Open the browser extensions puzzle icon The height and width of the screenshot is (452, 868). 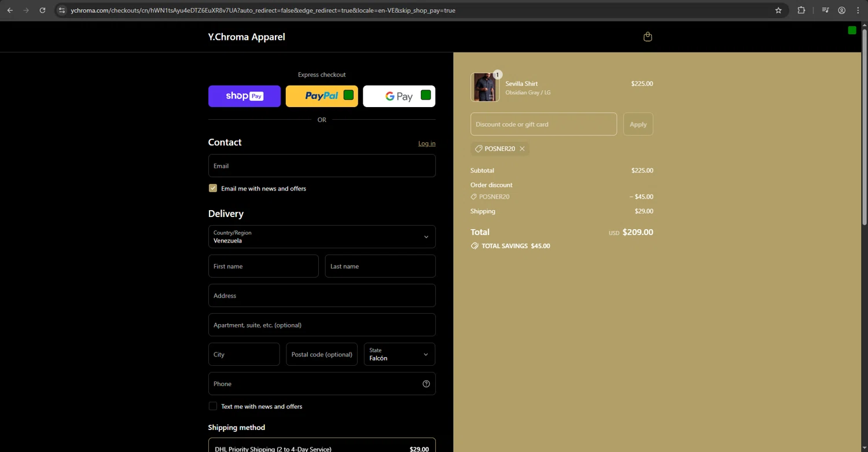(x=801, y=10)
